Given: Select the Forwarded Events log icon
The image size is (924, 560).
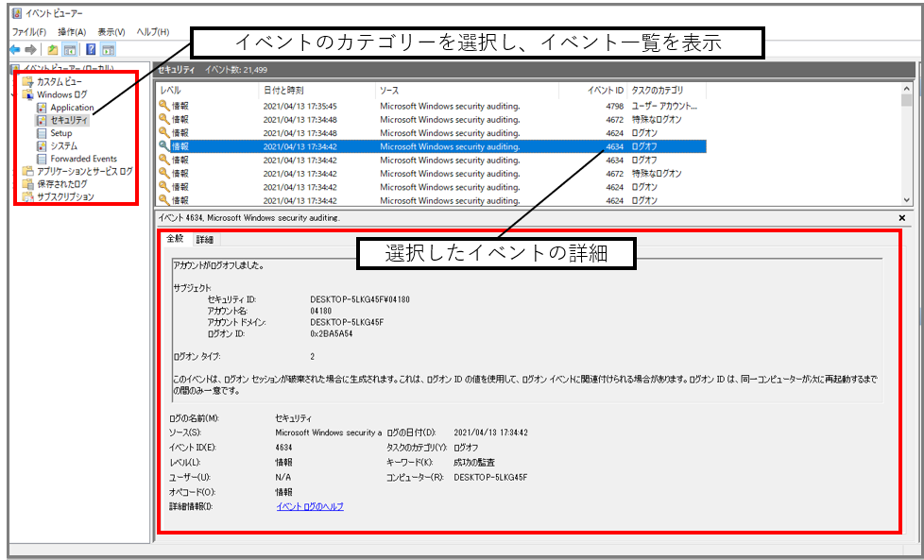Looking at the screenshot, I should point(42,159).
